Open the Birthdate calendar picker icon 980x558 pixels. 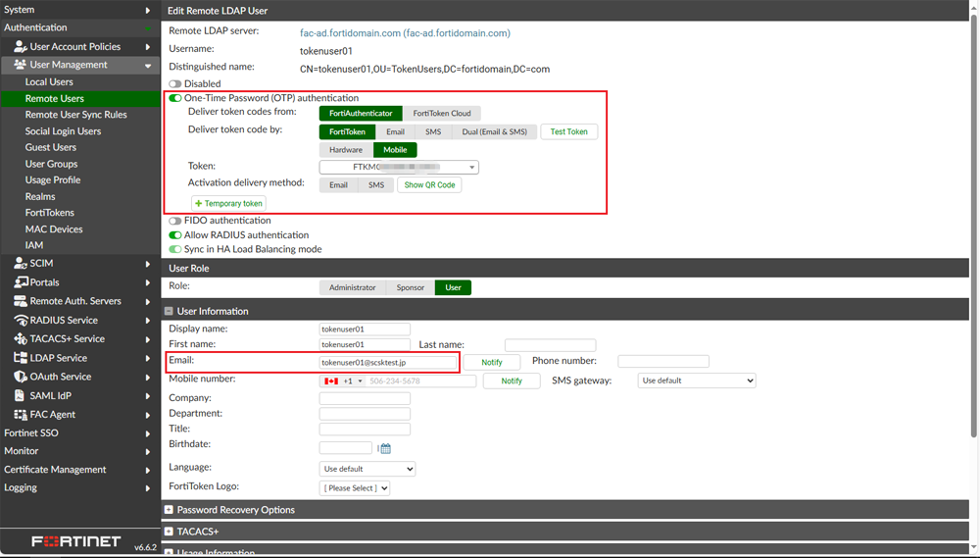[385, 448]
